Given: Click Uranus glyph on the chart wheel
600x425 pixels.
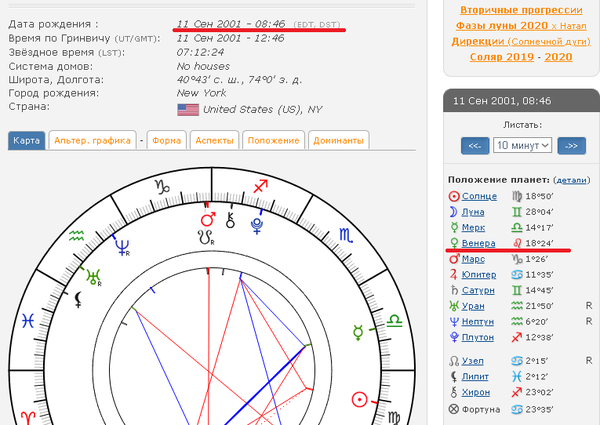Looking at the screenshot, I should point(93,277).
